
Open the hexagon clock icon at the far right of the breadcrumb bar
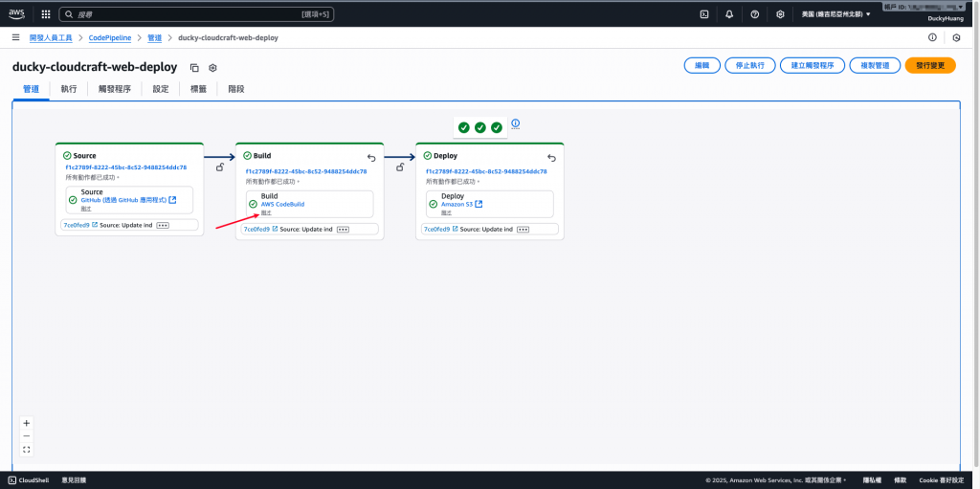[956, 37]
